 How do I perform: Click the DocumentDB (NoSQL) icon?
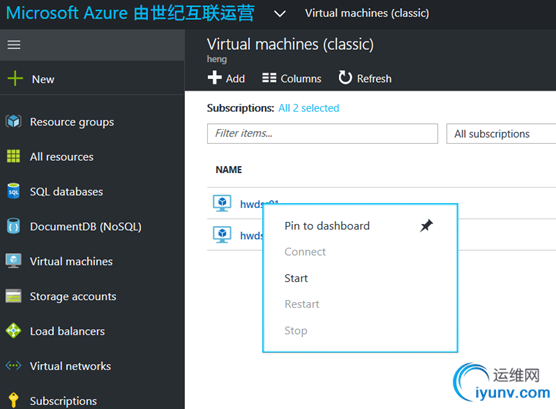(x=13, y=226)
